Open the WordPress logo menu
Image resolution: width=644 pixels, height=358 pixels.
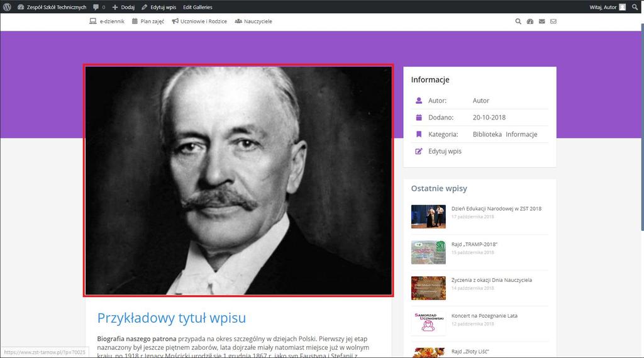[7, 7]
